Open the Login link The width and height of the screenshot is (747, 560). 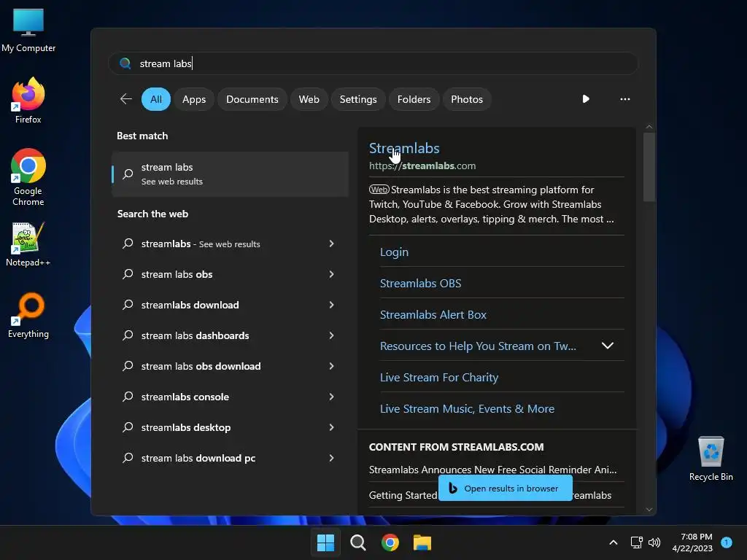click(394, 252)
